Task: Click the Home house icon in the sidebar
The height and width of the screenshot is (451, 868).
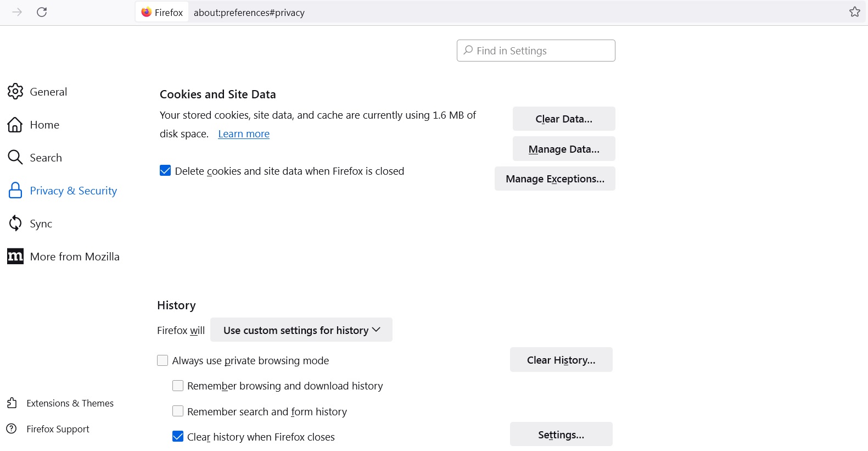Action: [15, 125]
